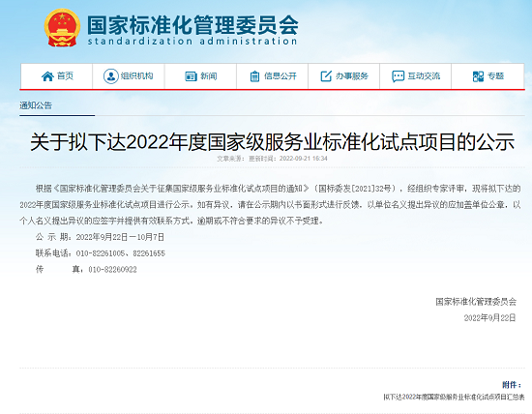Click the 信息公开 clipboard icon
Image resolution: width=532 pixels, height=414 pixels.
click(x=254, y=76)
